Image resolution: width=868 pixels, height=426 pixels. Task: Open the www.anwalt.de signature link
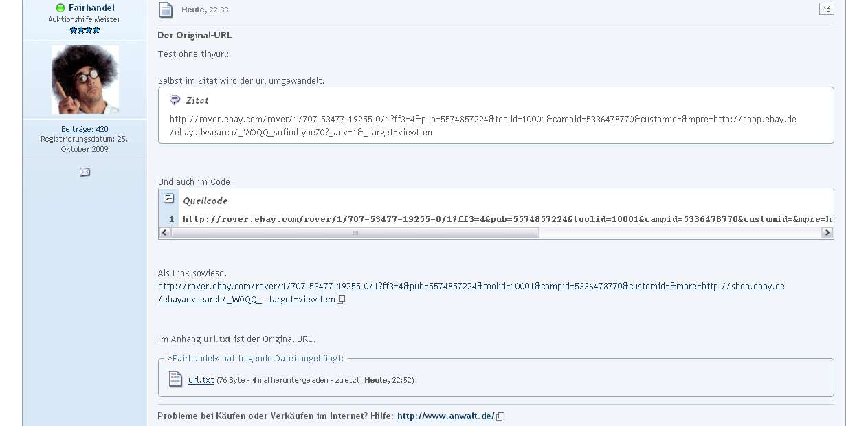pyautogui.click(x=446, y=416)
